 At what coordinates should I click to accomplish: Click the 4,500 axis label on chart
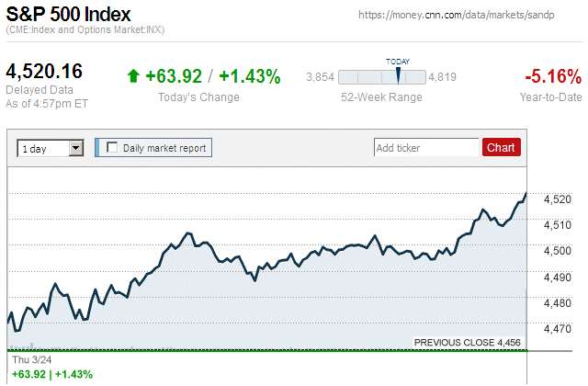pos(557,250)
